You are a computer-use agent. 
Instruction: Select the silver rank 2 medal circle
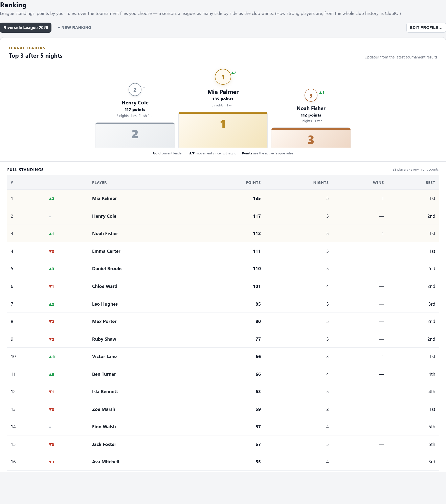tap(135, 90)
